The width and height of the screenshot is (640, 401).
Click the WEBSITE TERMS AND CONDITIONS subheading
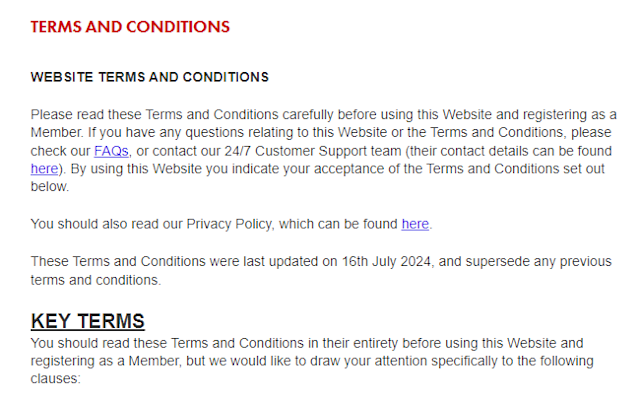[150, 77]
